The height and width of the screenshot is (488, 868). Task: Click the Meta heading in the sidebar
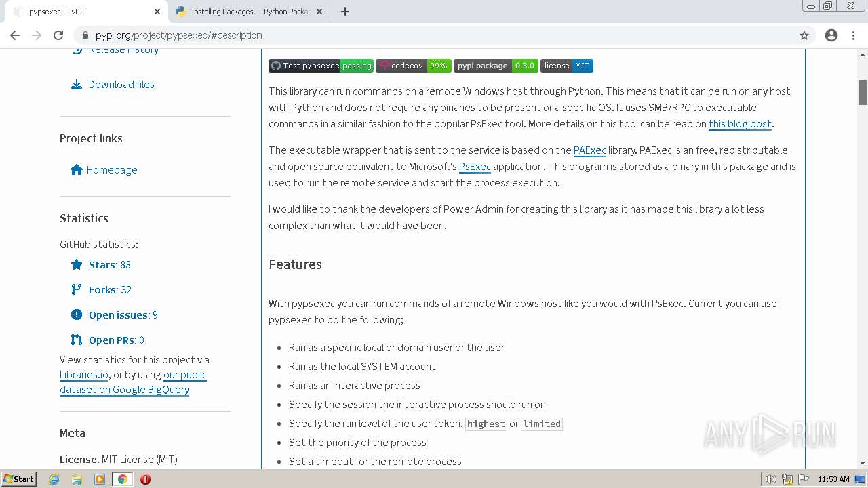[73, 433]
